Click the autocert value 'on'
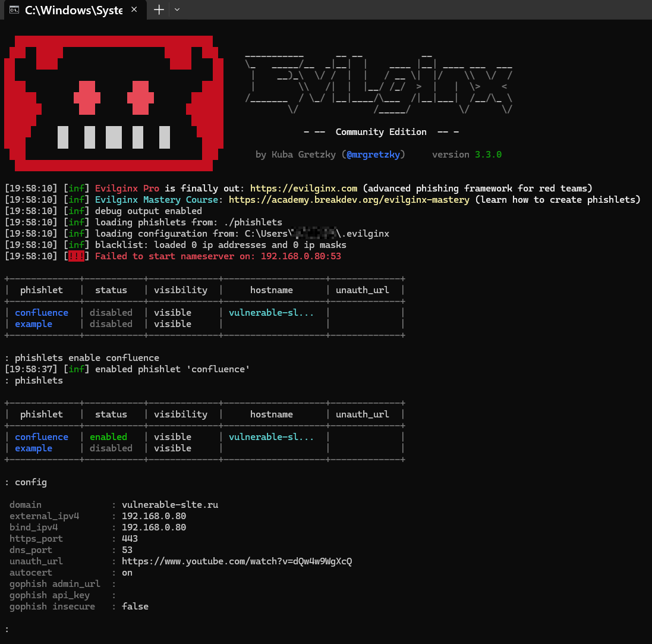 point(127,573)
